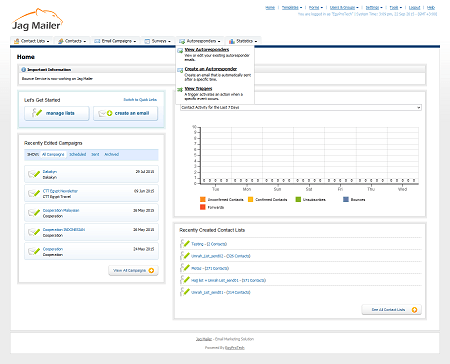The height and width of the screenshot is (364, 450).
Task: Click the manage lists button
Action: 57,113
